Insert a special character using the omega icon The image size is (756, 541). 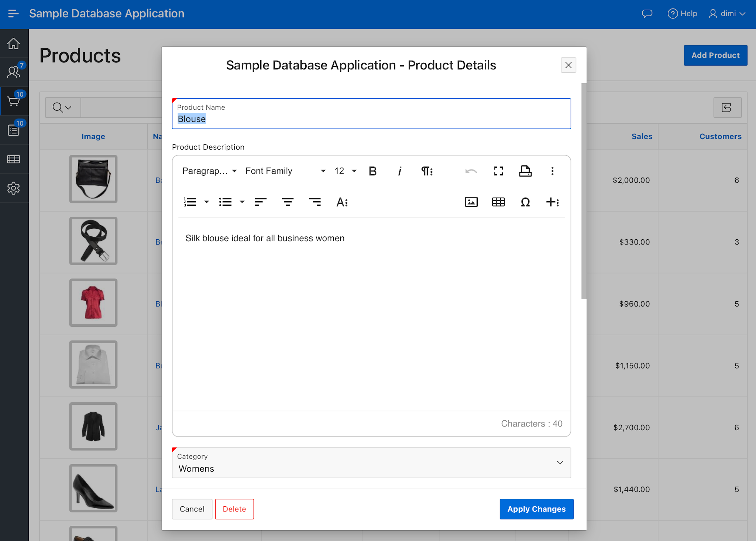pyautogui.click(x=526, y=202)
